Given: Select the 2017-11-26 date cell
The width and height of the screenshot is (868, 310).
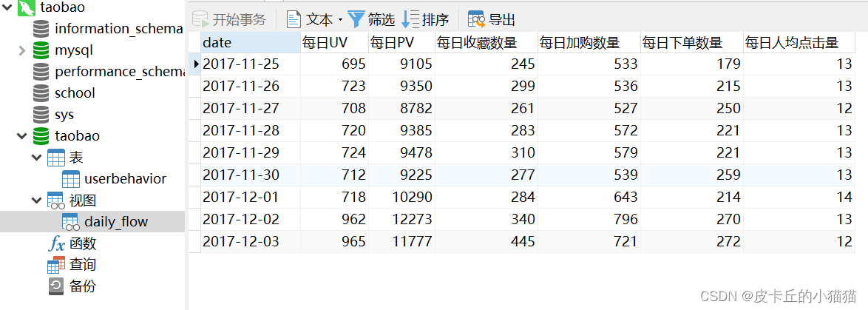Looking at the screenshot, I should 250,87.
